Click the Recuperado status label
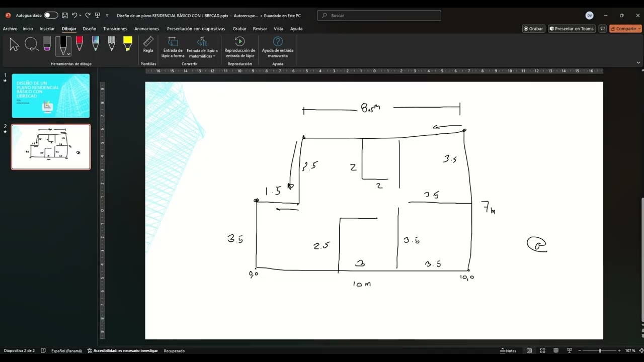Viewport: 644px width, 362px height. coord(174,350)
